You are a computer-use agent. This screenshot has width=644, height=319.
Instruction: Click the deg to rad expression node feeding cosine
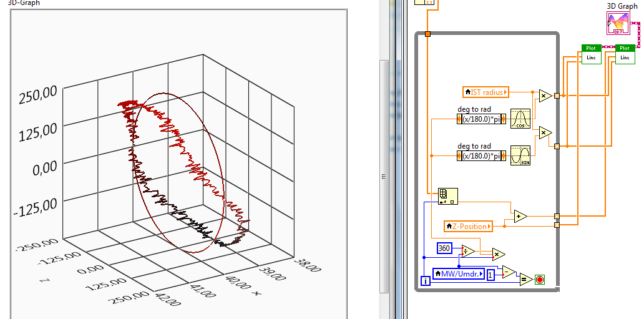[481, 120]
